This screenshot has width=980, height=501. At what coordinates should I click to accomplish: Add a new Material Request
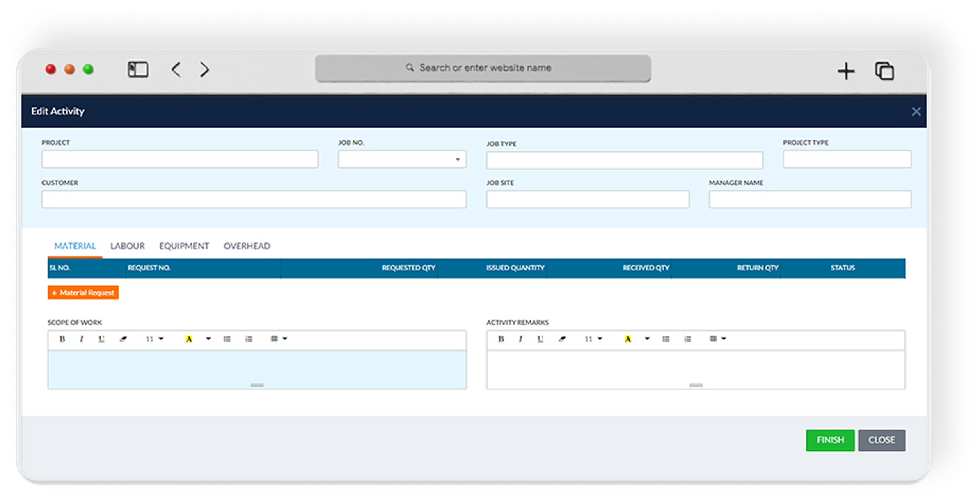(83, 293)
